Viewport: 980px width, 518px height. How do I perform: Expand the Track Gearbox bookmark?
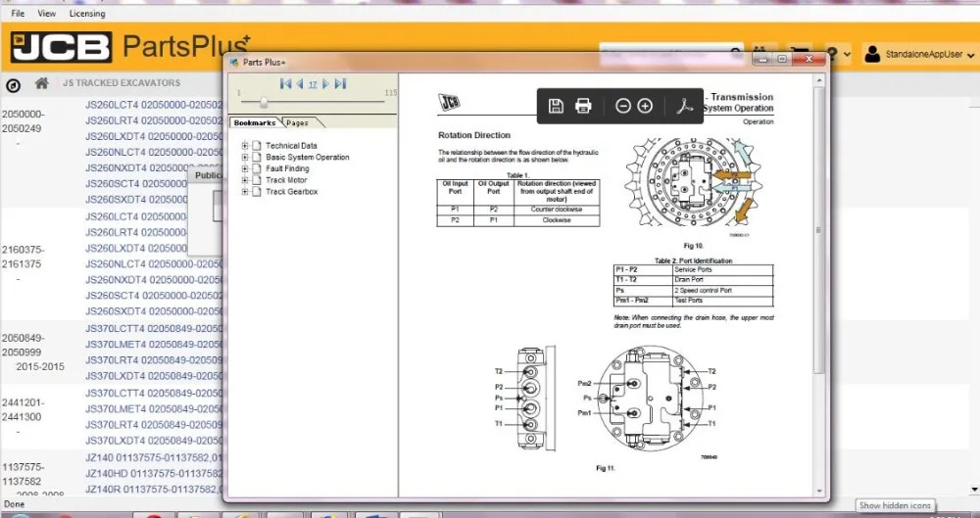point(245,192)
